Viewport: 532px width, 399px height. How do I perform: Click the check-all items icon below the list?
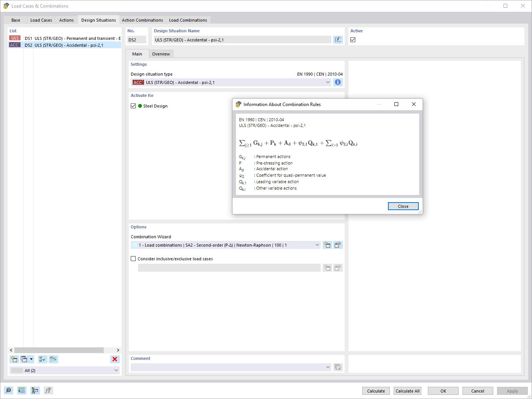[x=42, y=359]
